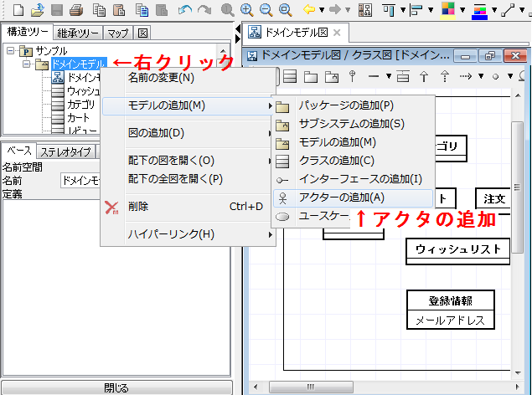Click the delete icon beside 削除

(x=112, y=206)
